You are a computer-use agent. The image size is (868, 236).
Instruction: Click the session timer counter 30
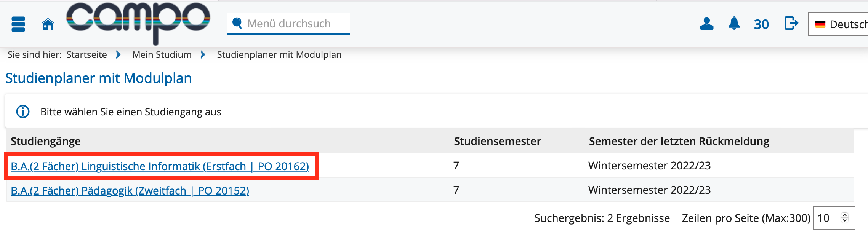click(x=761, y=24)
